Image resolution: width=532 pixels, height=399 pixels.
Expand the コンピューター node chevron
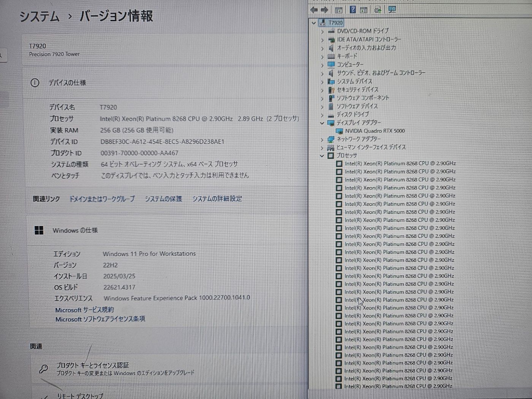tap(322, 65)
